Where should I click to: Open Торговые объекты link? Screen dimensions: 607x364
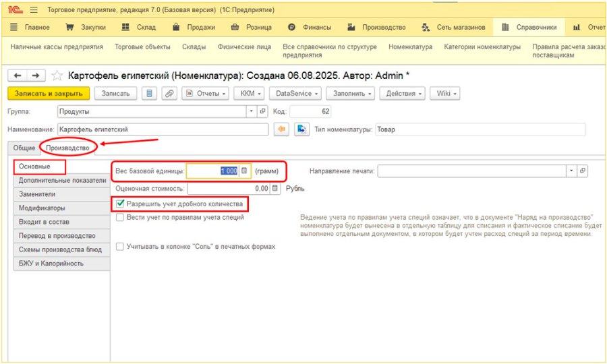tap(142, 47)
